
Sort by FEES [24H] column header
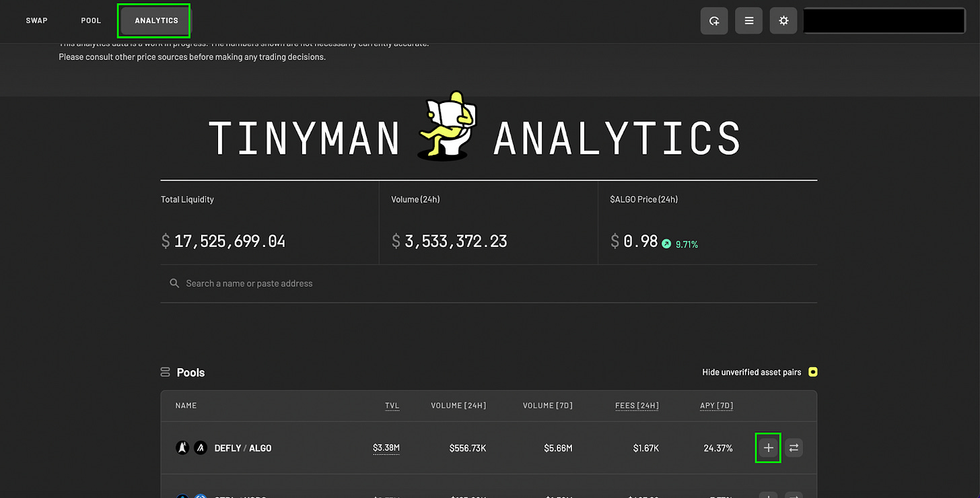[x=637, y=406]
